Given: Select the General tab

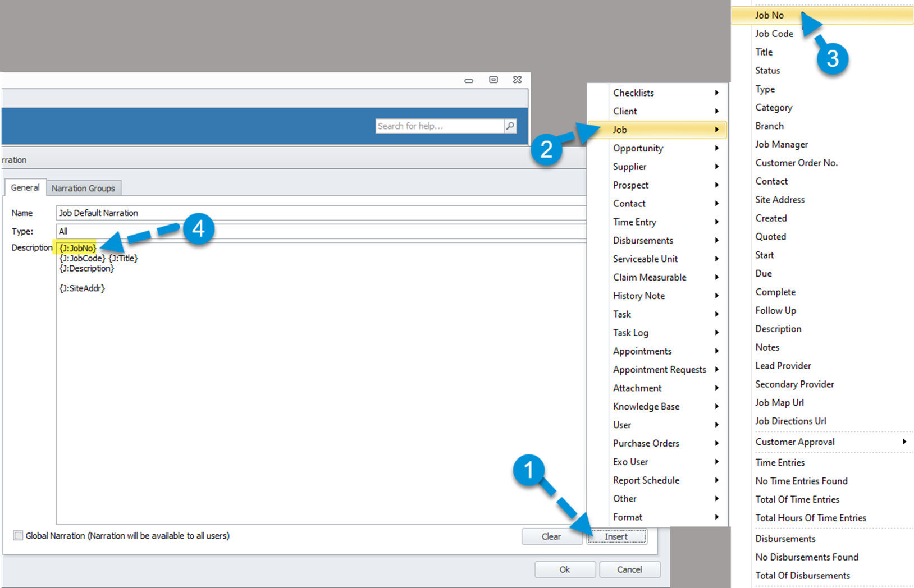Looking at the screenshot, I should coord(25,187).
